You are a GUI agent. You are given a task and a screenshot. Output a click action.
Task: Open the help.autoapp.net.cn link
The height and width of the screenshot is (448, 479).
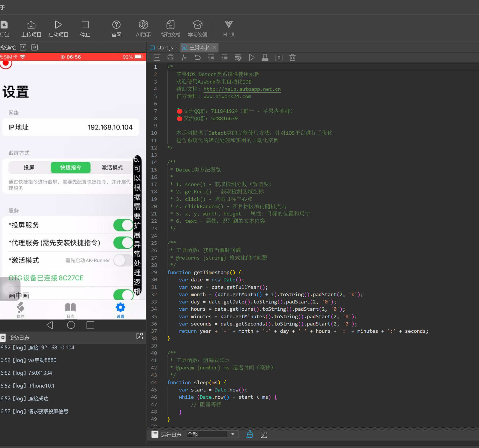(242, 89)
